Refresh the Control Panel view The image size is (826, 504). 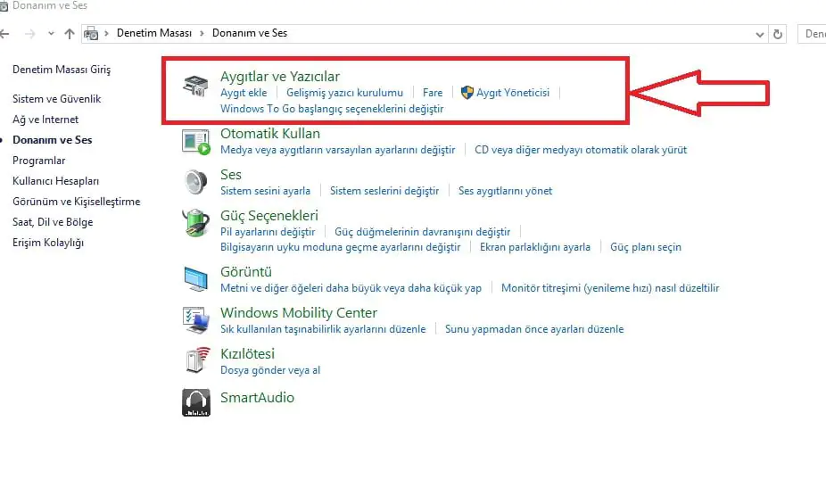pyautogui.click(x=778, y=34)
